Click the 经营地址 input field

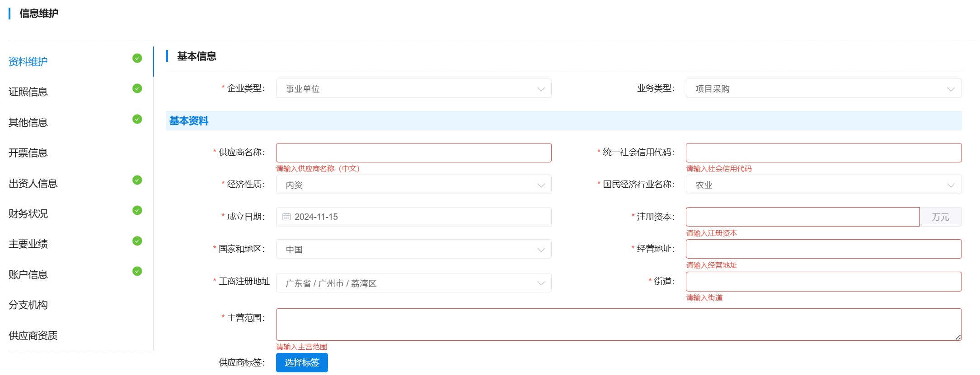tap(824, 249)
